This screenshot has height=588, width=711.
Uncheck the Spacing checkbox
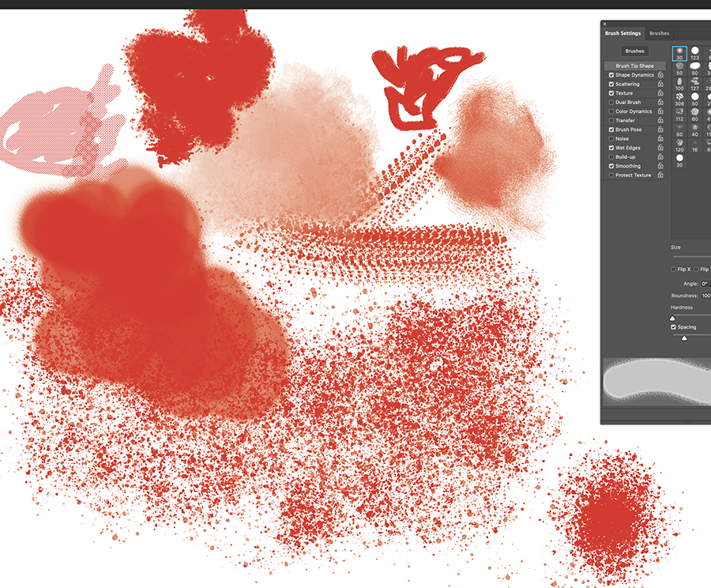tap(673, 326)
